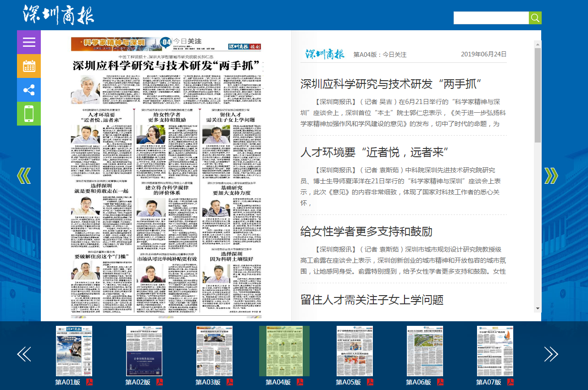Click the article list scrollbar thumb
This screenshot has width=588, height=390.
(x=538, y=94)
